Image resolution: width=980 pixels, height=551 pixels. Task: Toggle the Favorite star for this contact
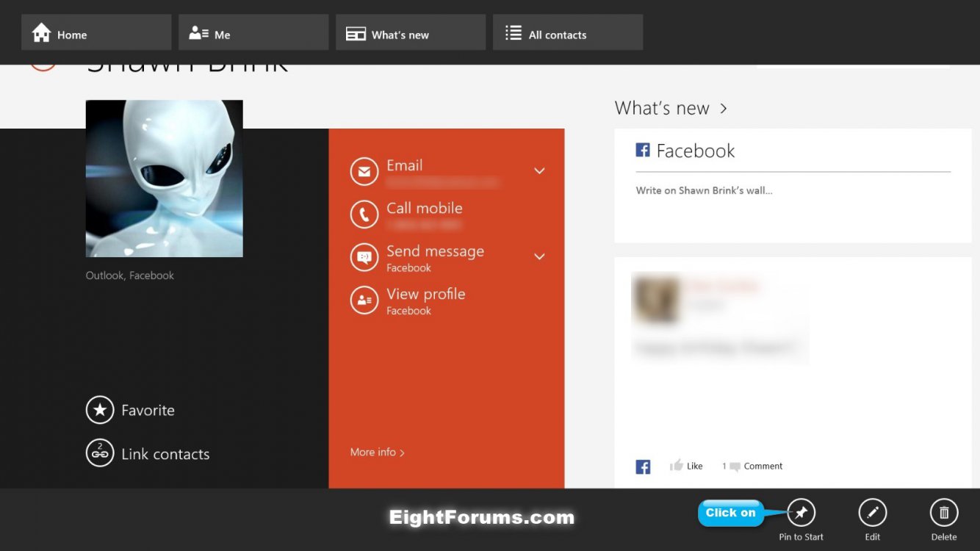(100, 410)
